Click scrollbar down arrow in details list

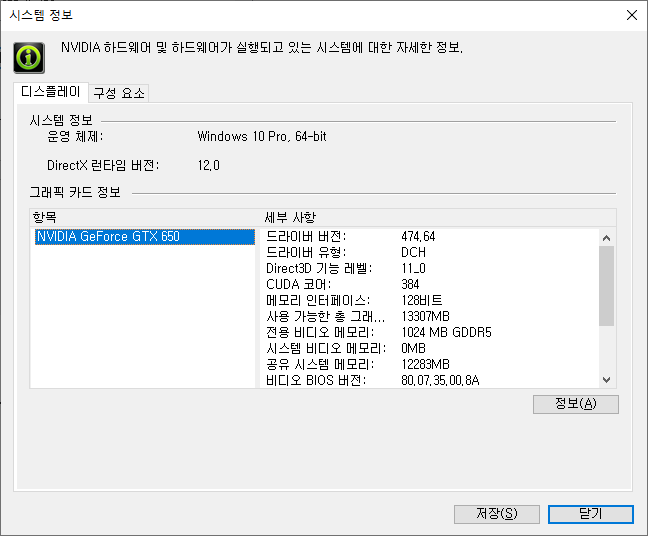pyautogui.click(x=607, y=380)
